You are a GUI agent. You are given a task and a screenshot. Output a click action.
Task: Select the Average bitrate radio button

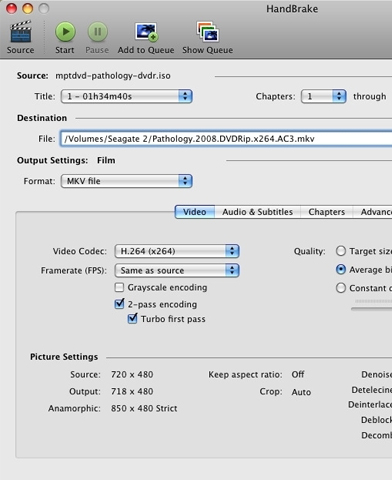[341, 269]
